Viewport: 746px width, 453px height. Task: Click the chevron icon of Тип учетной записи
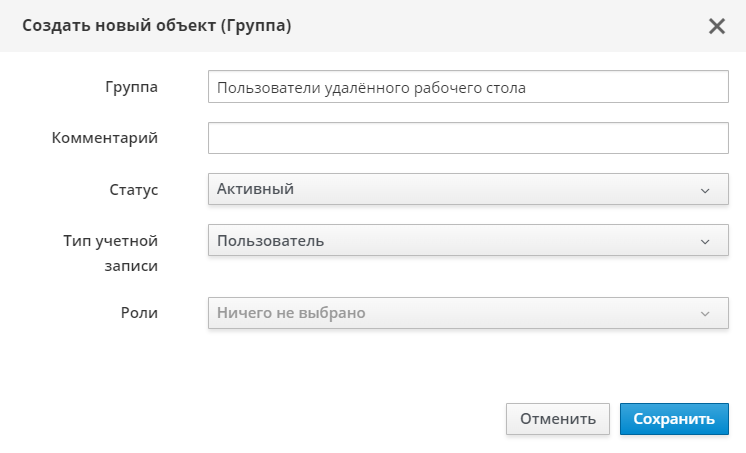705,242
